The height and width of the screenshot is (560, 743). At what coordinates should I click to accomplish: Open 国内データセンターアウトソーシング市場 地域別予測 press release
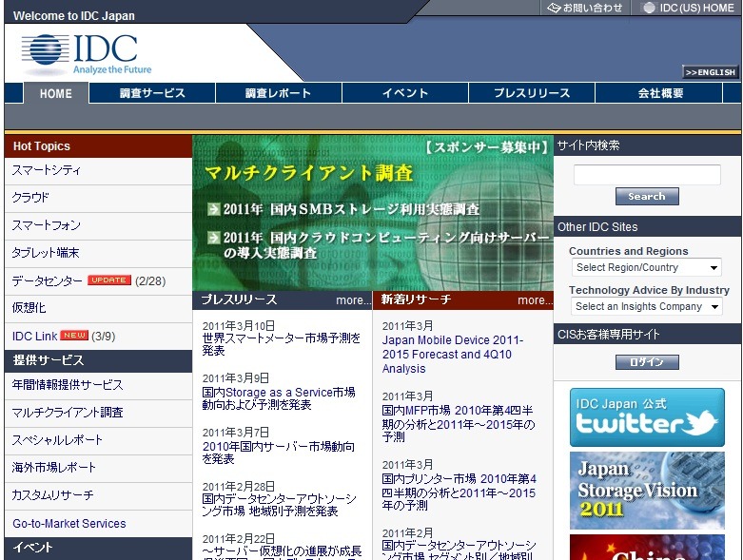coord(279,505)
